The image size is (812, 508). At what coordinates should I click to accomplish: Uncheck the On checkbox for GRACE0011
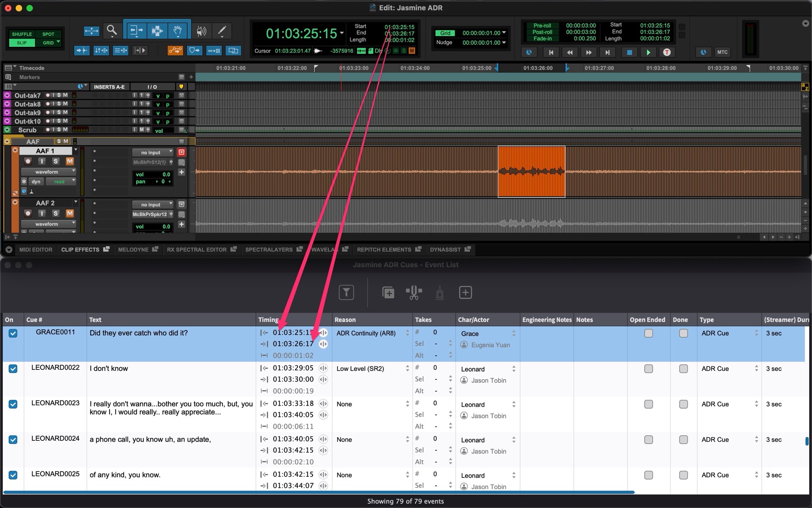13,333
